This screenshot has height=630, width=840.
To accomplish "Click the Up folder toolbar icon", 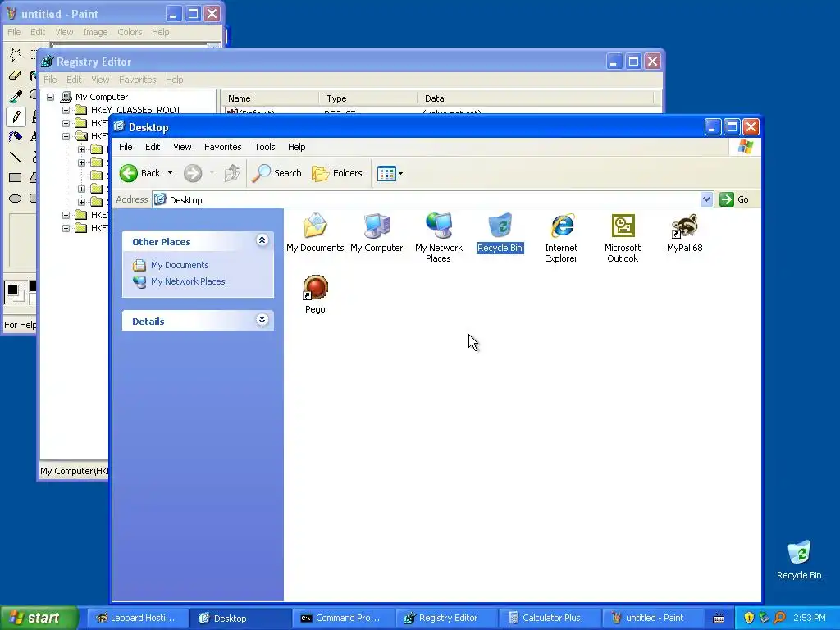I will [x=231, y=173].
